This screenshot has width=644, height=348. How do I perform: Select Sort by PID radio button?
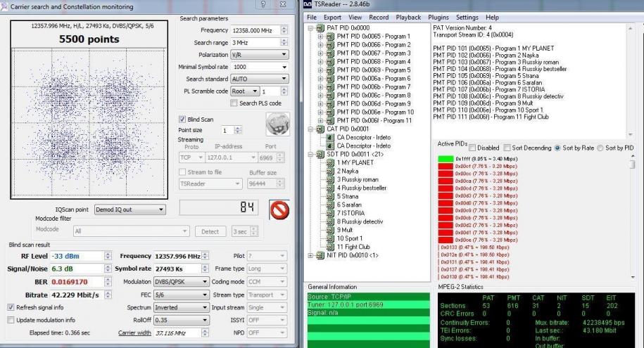point(600,148)
